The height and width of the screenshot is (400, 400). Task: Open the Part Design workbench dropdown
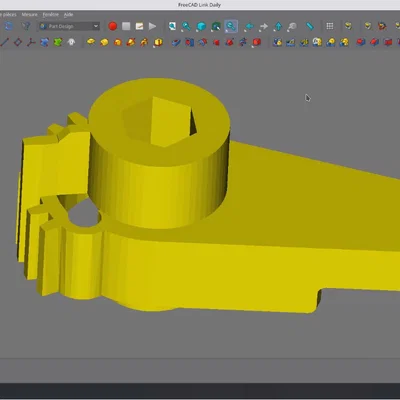69,26
